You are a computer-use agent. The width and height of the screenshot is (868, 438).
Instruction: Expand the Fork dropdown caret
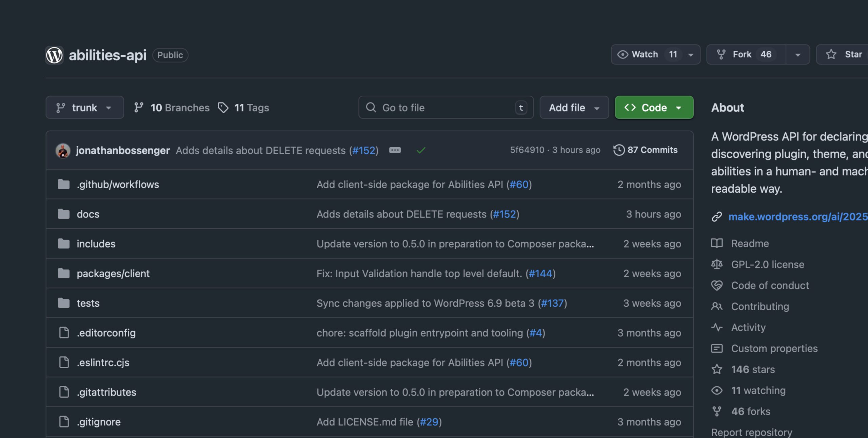[797, 54]
